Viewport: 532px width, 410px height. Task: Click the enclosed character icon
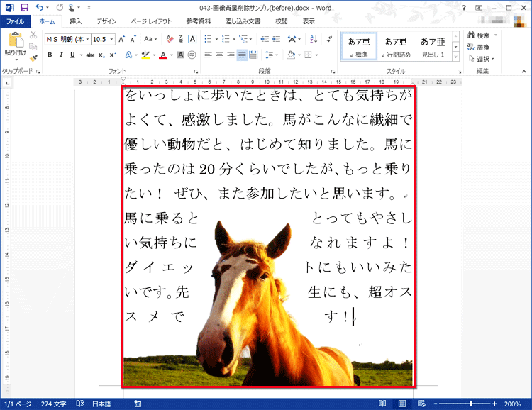pyautogui.click(x=192, y=55)
